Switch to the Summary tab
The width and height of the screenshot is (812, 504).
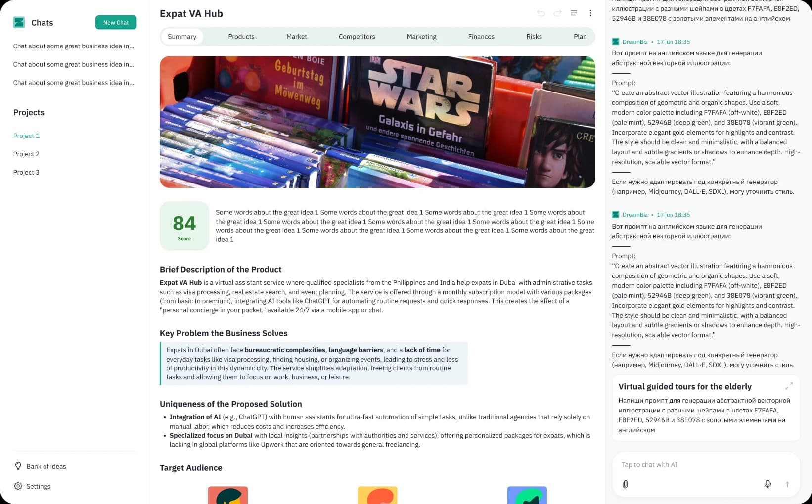(x=182, y=37)
